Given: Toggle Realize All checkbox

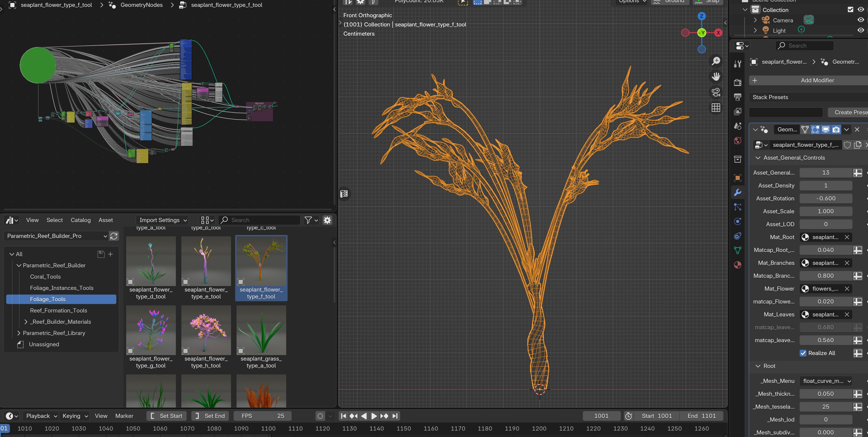Looking at the screenshot, I should tap(803, 353).
